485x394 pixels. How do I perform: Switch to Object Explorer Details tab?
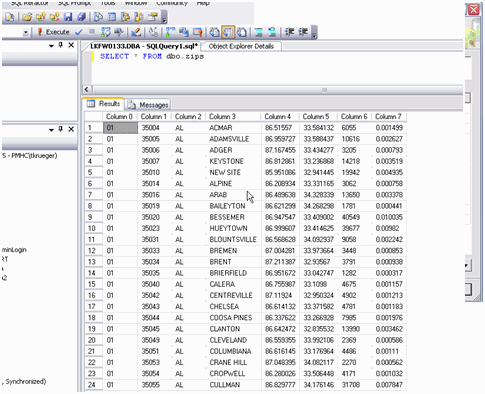tap(241, 46)
